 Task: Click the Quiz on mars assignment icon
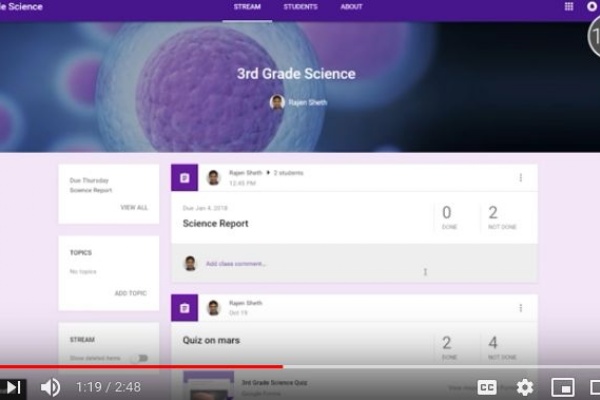click(184, 308)
